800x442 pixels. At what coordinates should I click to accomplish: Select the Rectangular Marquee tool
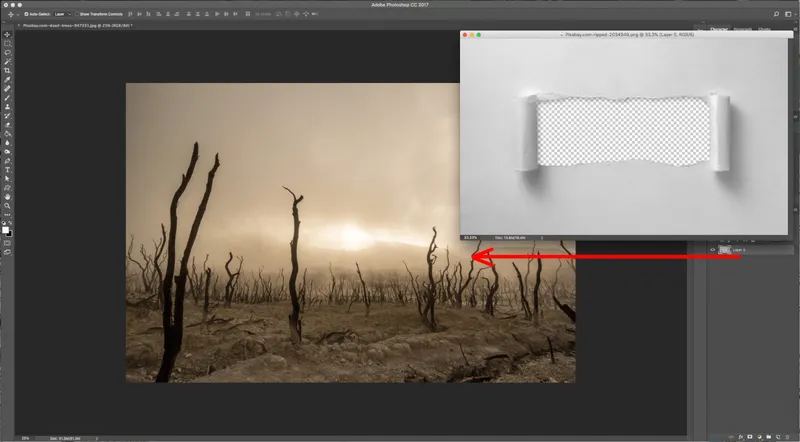pos(7,43)
